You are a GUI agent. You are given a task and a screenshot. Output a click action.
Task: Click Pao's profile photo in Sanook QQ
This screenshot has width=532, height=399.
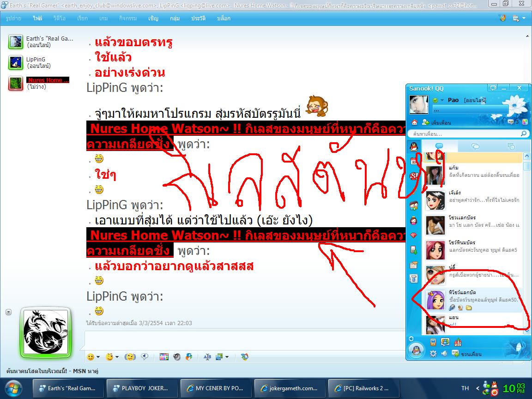tap(419, 104)
